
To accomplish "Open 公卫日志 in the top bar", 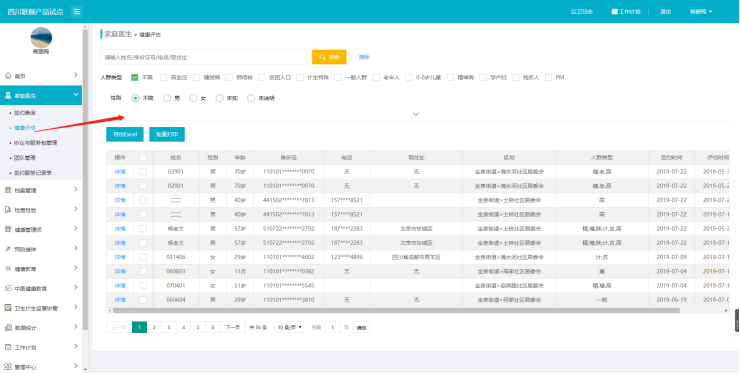I will [x=582, y=11].
